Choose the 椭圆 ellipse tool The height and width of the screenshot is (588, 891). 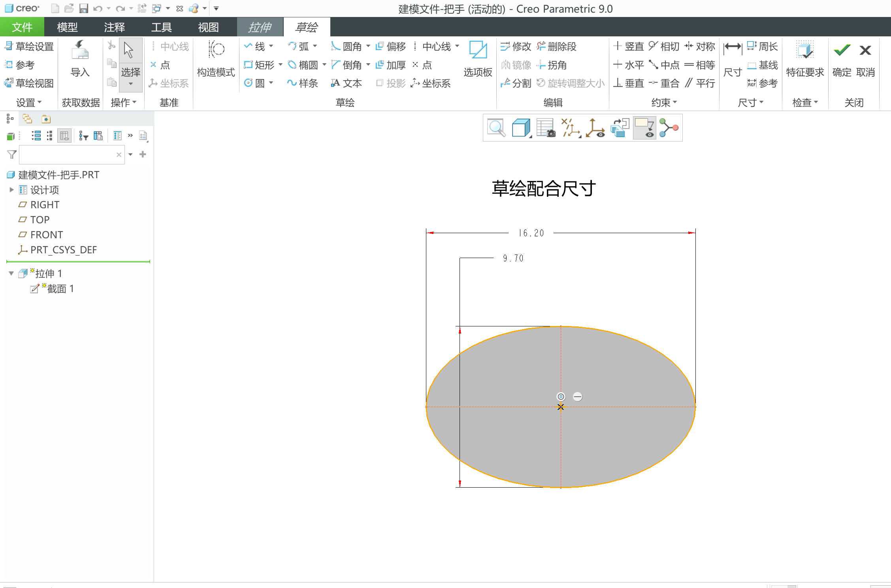303,65
